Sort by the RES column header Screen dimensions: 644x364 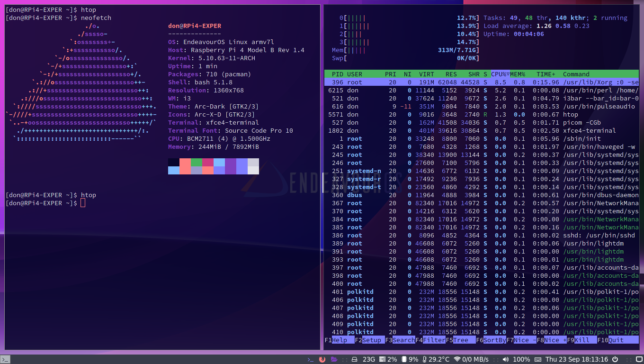451,74
